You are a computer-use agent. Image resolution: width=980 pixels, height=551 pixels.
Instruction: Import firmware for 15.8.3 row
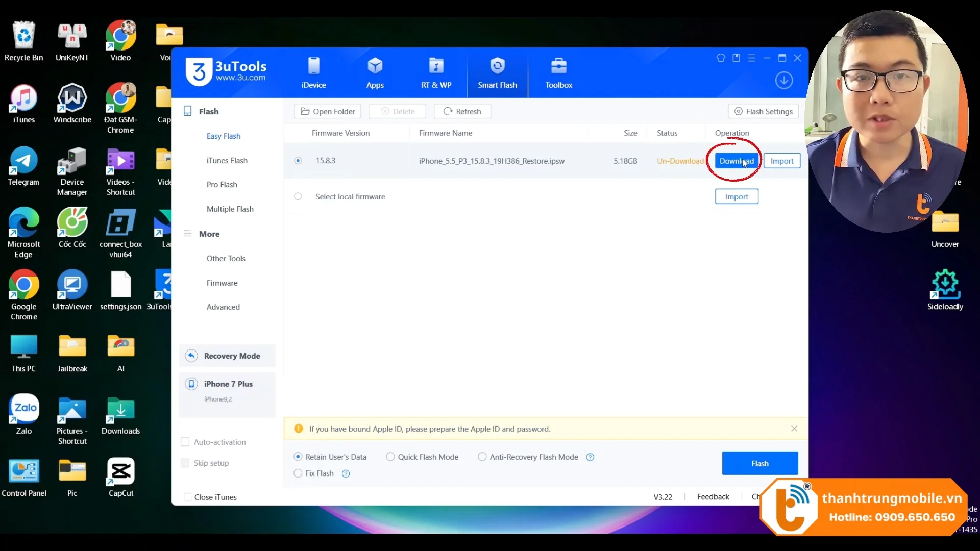[x=782, y=161]
